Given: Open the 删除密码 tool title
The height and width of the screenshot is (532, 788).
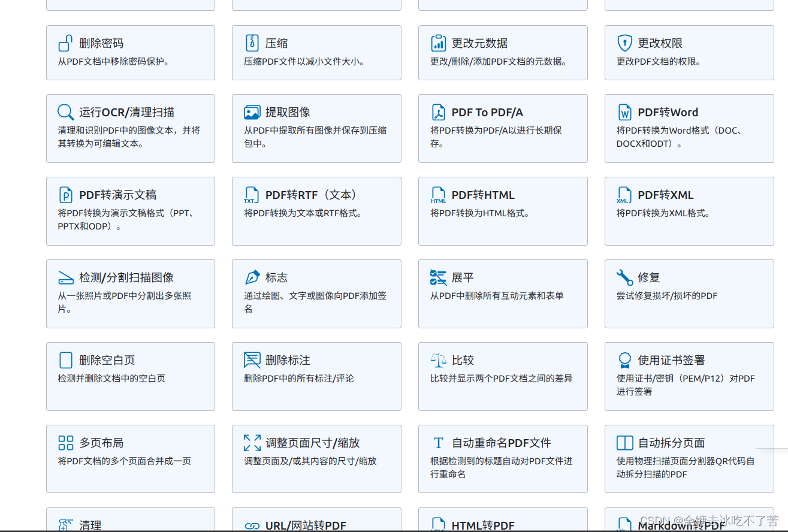Looking at the screenshot, I should (101, 43).
